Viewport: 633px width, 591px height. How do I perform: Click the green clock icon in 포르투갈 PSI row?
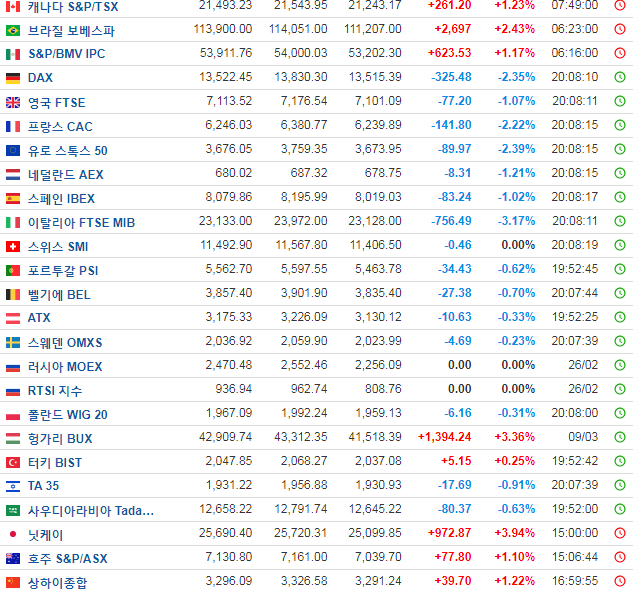coord(620,269)
